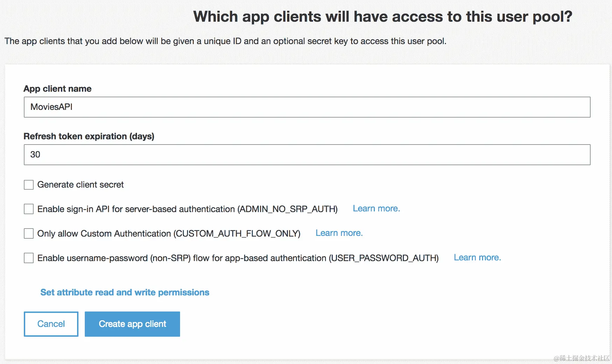
Task: Expand Set attribute read and write permissions
Action: tap(125, 292)
